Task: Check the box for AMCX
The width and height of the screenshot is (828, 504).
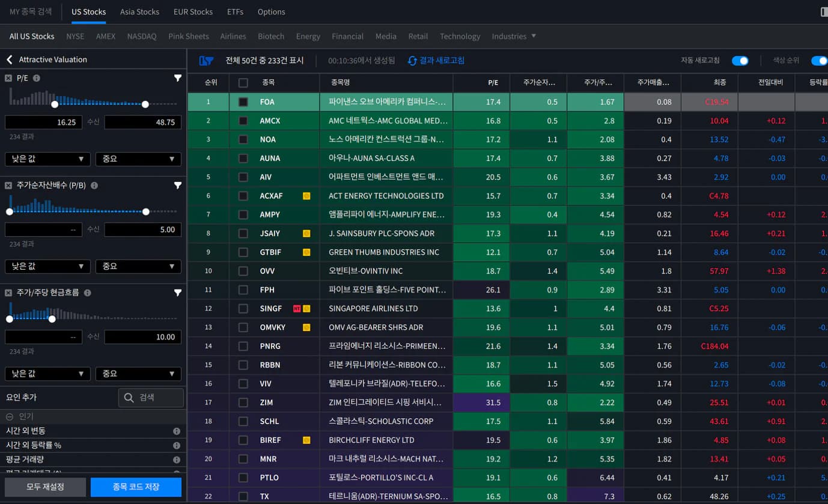Action: tap(243, 121)
